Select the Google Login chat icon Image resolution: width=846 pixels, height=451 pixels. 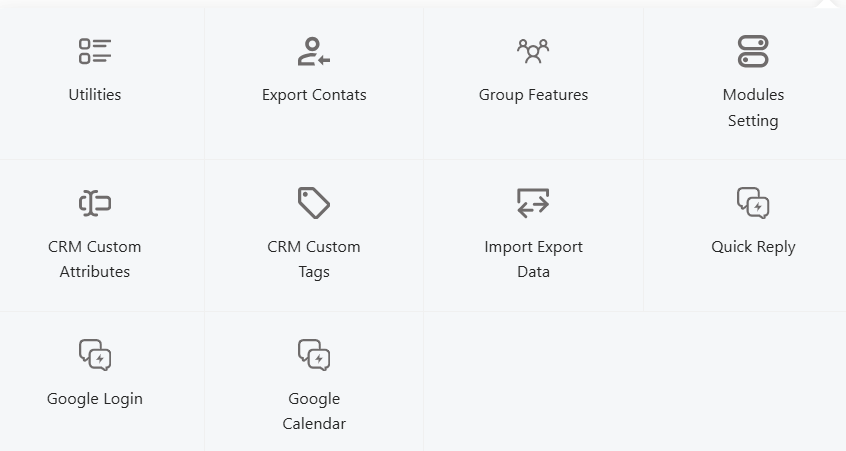(x=95, y=355)
